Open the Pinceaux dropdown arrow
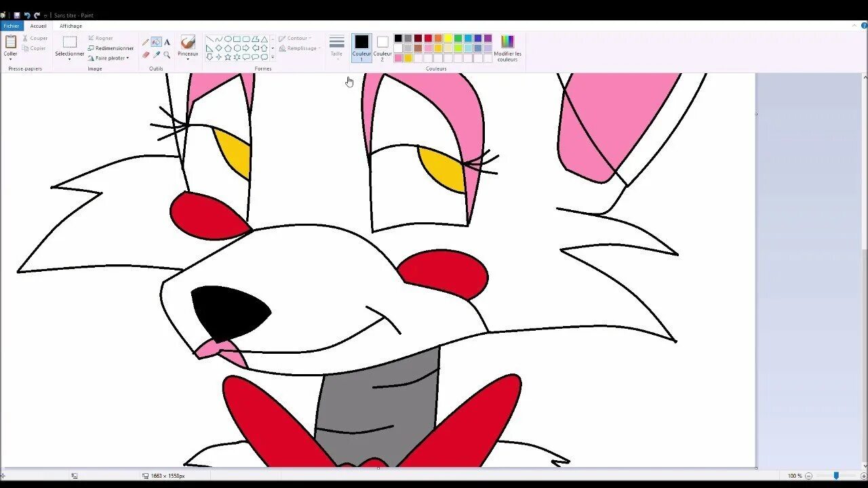Viewport: 868px width, 488px height. click(188, 58)
